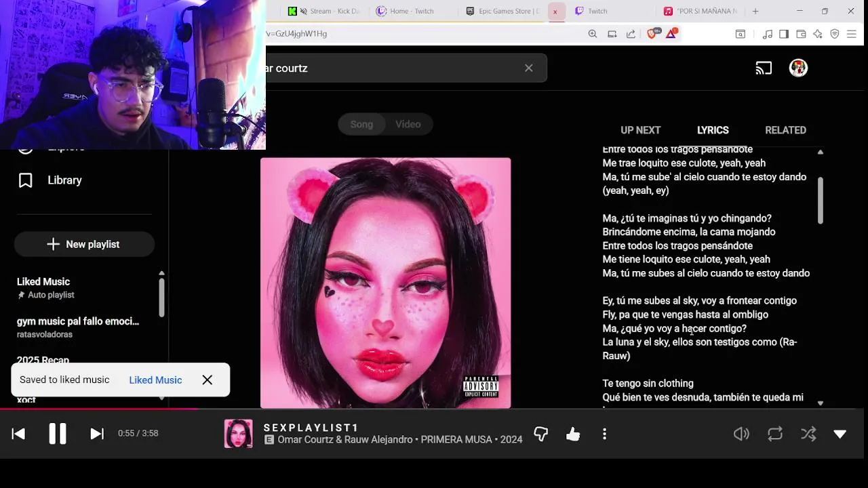Click the New playlist button
This screenshot has width=868, height=488.
pos(84,244)
